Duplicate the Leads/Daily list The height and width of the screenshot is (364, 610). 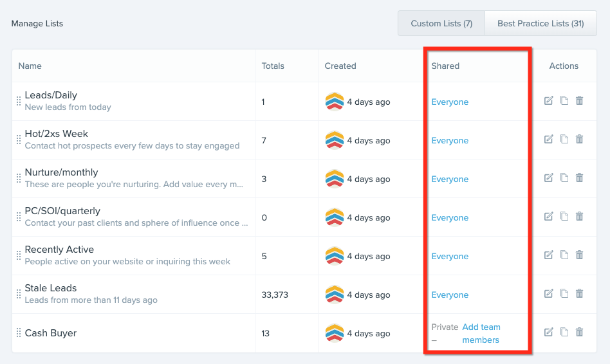click(x=564, y=101)
